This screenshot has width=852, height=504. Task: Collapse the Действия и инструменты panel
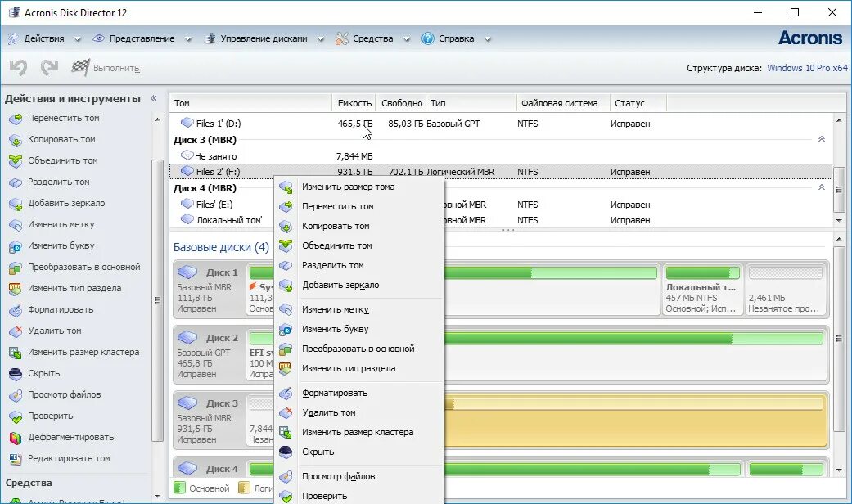(153, 98)
